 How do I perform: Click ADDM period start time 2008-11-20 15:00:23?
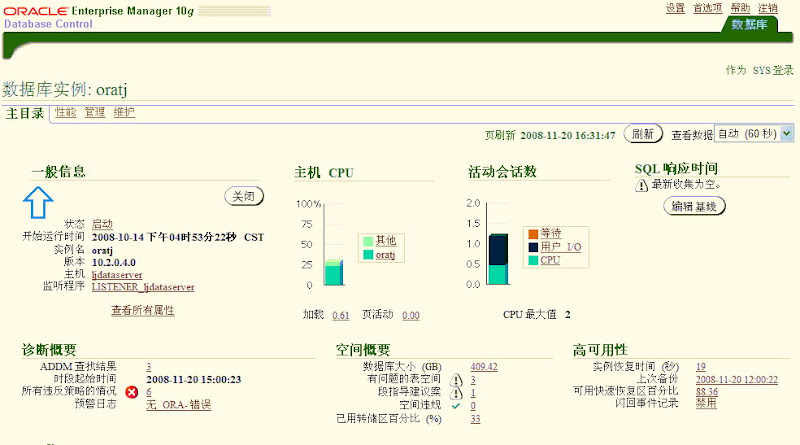[194, 379]
